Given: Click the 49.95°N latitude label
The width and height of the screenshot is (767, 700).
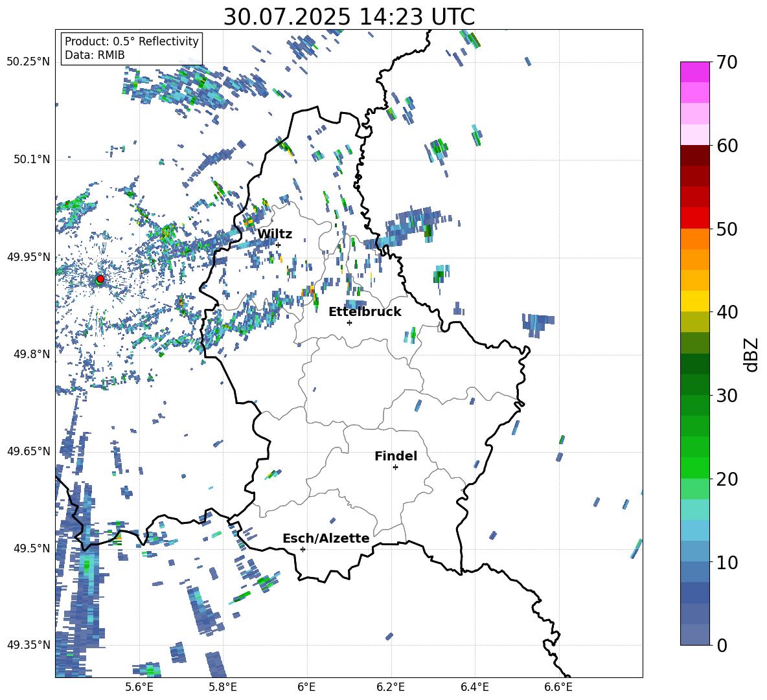Looking at the screenshot, I should 29,257.
